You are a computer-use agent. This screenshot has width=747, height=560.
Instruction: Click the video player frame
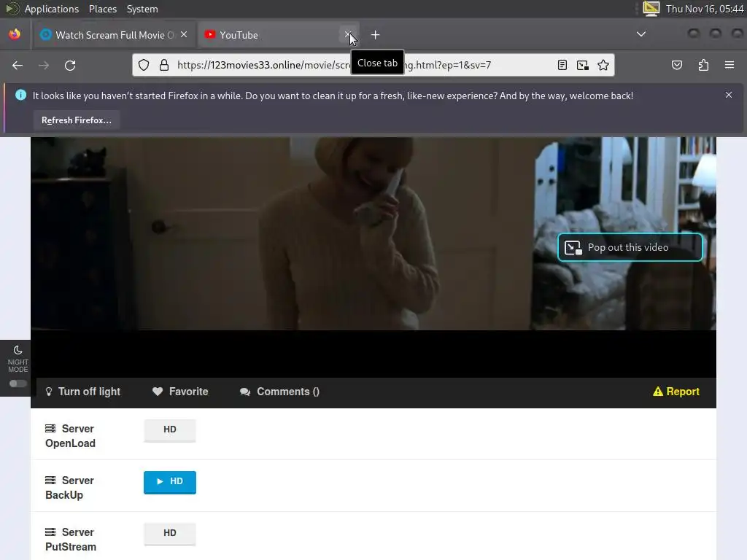(373, 257)
